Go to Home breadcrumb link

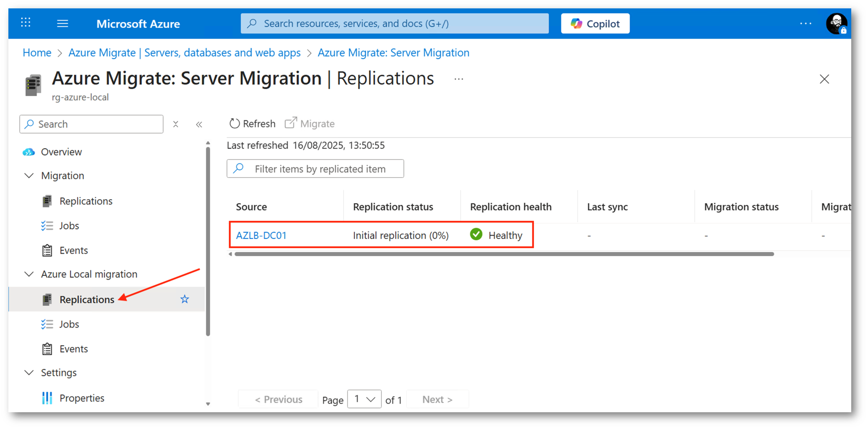pyautogui.click(x=37, y=53)
